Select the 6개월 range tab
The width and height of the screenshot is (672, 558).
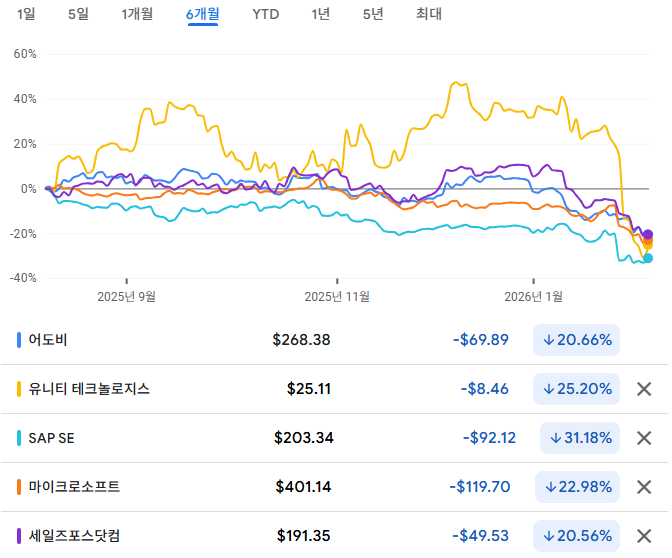(x=203, y=14)
